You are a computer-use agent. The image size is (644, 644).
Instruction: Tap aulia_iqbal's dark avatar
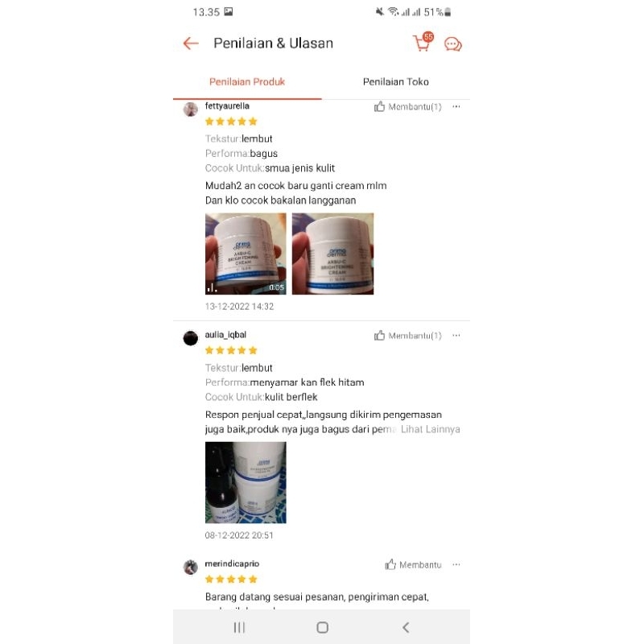click(191, 338)
